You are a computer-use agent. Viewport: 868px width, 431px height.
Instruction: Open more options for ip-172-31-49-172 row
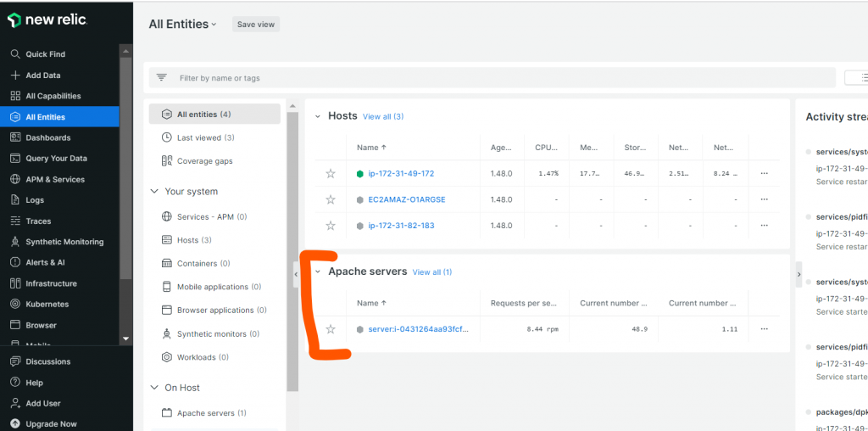coord(764,174)
